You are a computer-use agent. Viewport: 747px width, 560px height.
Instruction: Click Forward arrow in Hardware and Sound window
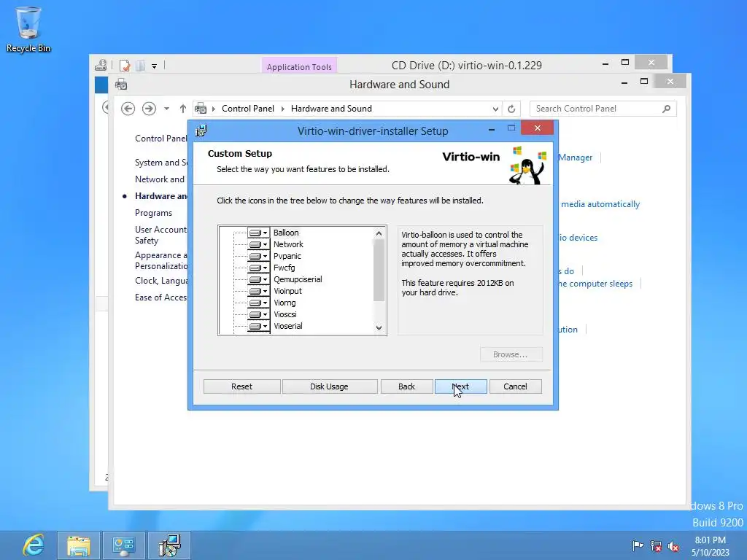click(x=149, y=109)
